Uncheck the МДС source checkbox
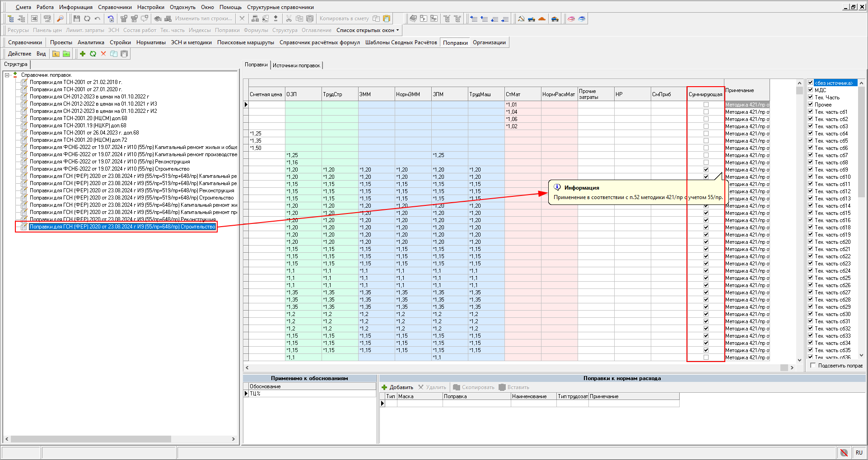 (x=811, y=90)
